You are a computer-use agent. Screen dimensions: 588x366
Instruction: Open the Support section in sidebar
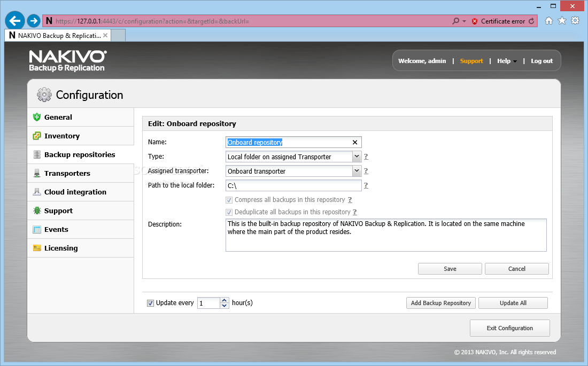pos(81,211)
